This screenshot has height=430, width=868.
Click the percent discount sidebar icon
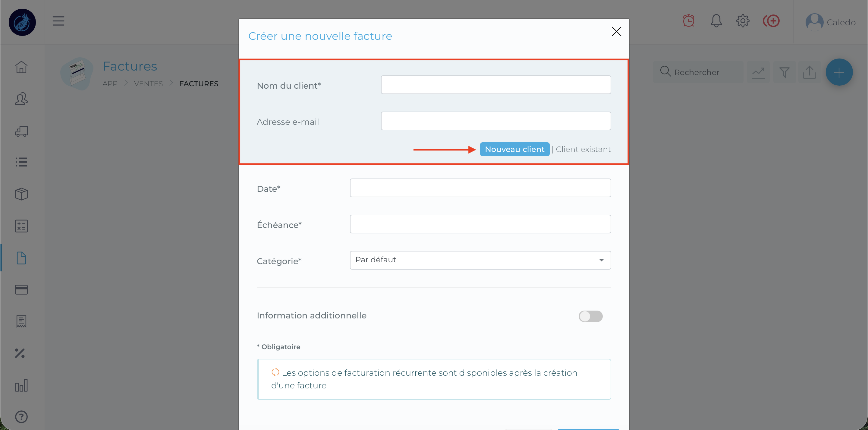20,353
